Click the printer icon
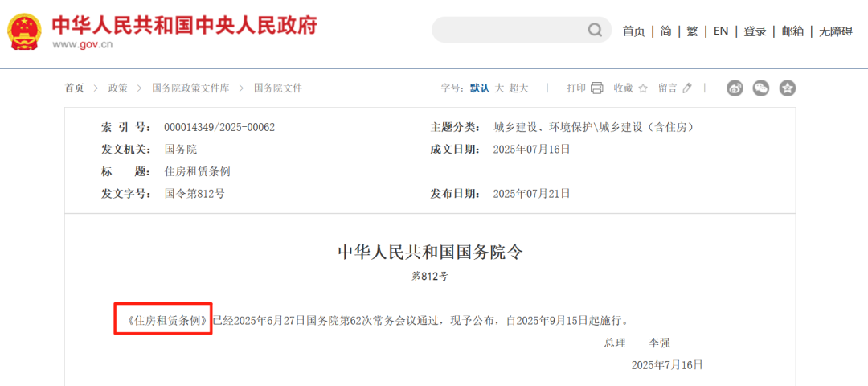868x386 pixels. click(597, 88)
